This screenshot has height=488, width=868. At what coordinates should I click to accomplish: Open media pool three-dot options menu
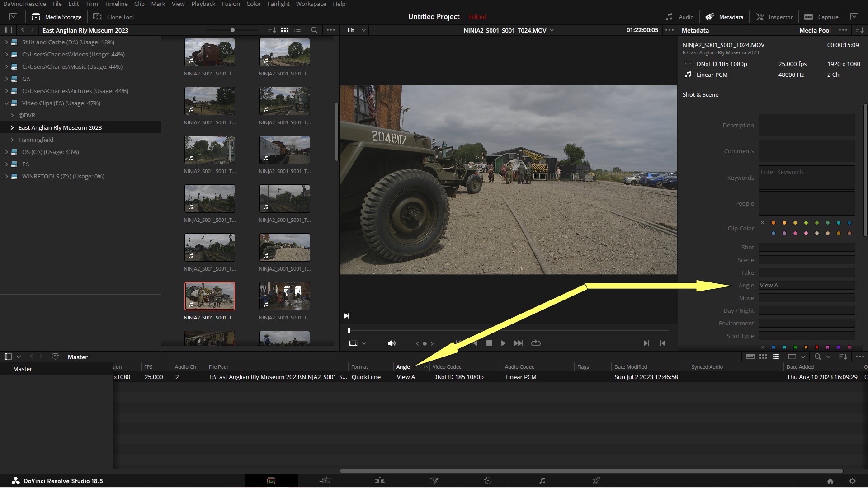point(860,357)
